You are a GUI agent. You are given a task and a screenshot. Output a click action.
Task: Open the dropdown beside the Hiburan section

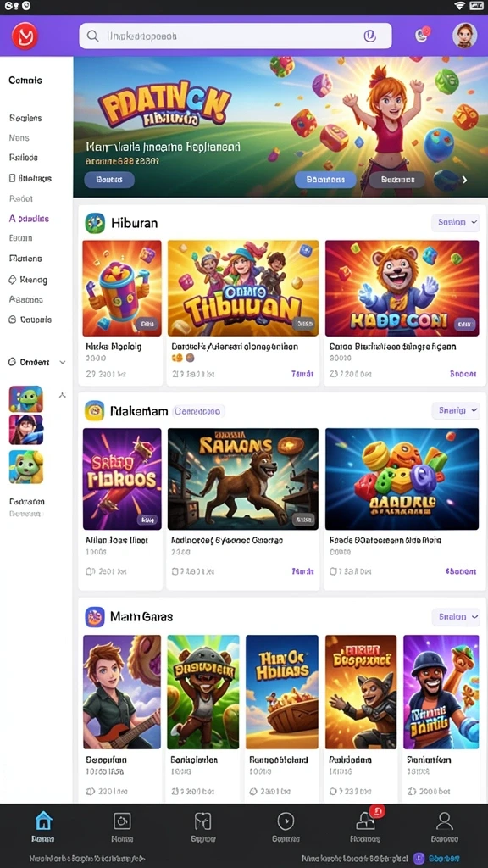(455, 223)
